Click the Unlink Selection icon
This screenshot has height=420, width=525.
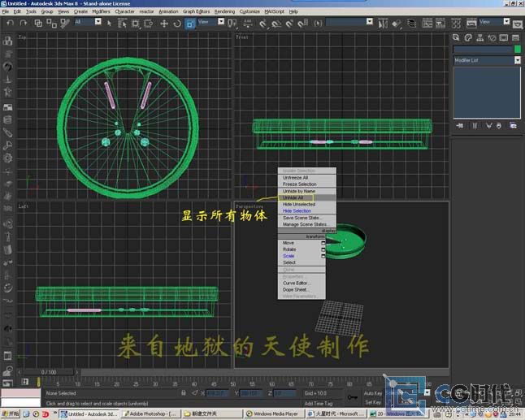(51, 23)
